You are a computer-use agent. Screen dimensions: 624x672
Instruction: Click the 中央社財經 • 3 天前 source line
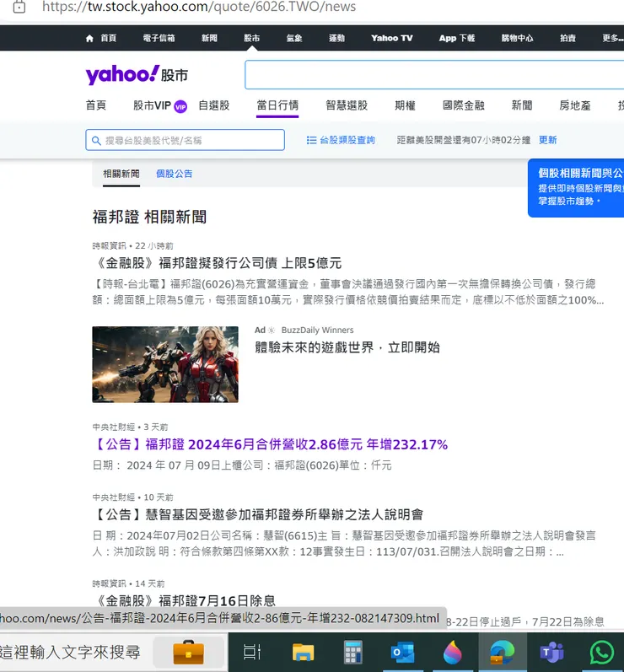coord(131,427)
